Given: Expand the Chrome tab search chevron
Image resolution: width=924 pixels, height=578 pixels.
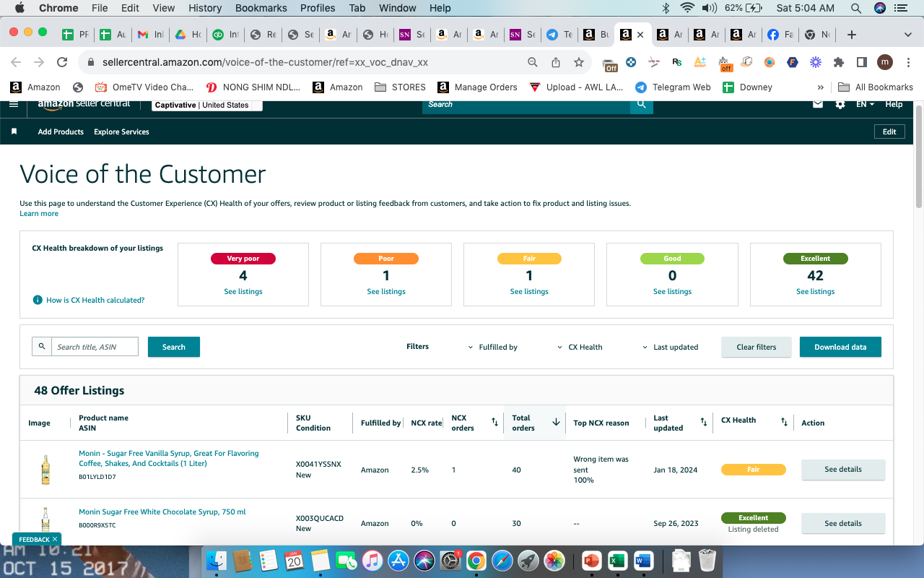Looking at the screenshot, I should [x=908, y=35].
